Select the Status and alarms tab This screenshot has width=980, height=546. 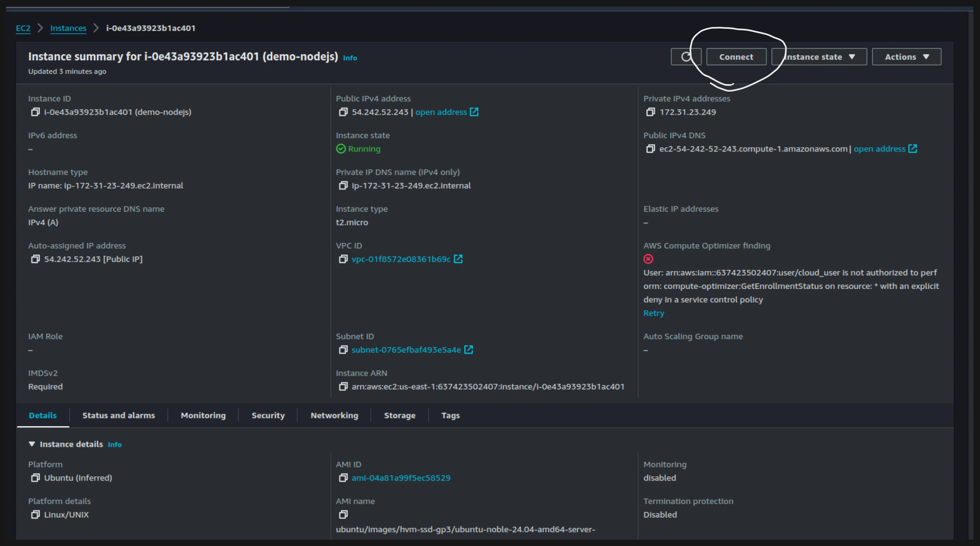click(x=118, y=415)
